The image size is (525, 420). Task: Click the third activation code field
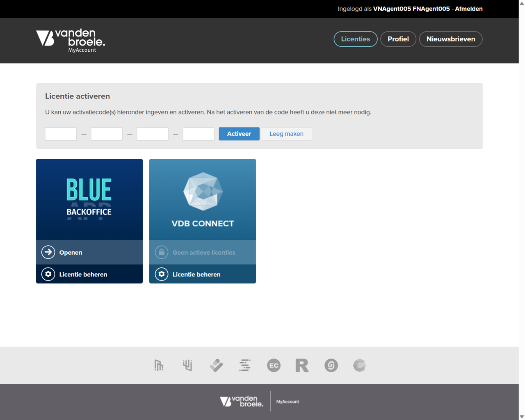click(153, 134)
